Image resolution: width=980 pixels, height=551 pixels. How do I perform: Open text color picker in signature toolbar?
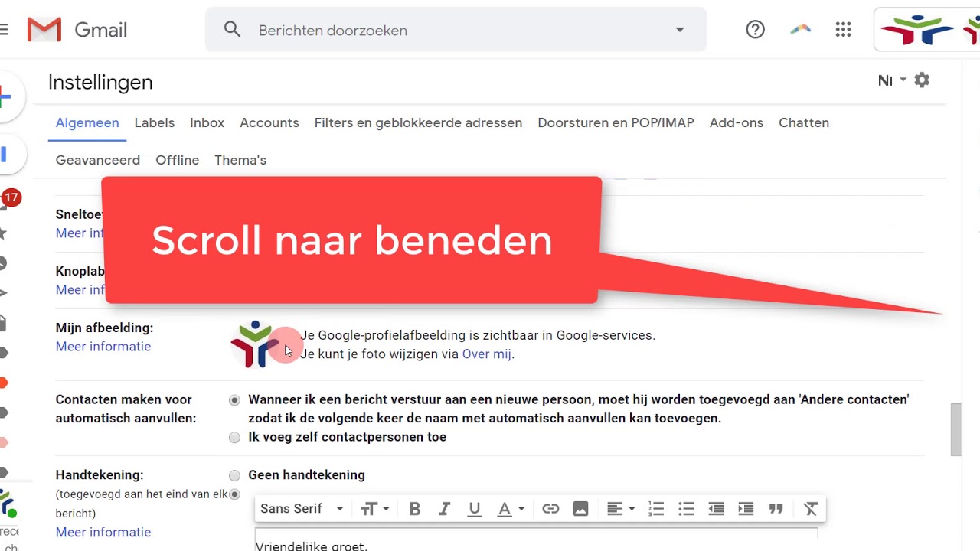pos(511,509)
